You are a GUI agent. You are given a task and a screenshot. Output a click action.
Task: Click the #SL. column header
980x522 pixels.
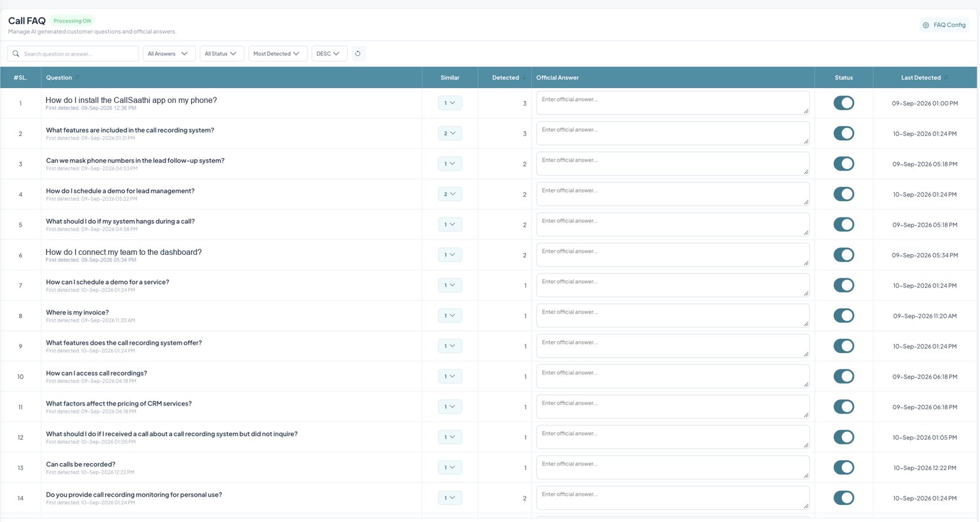(20, 78)
